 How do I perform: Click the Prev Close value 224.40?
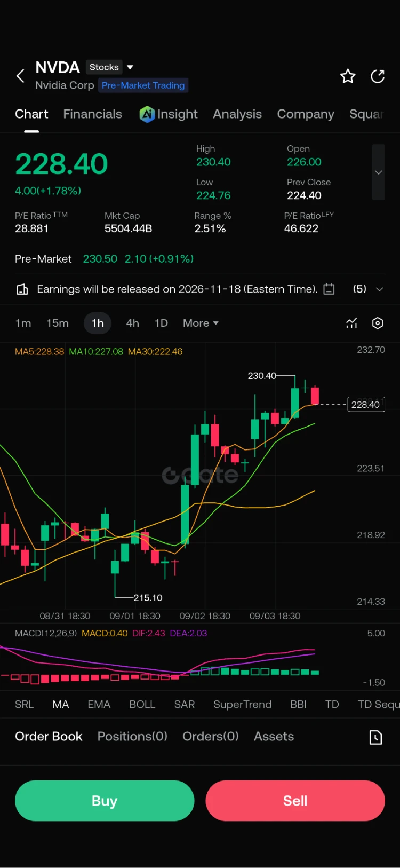coord(304,195)
